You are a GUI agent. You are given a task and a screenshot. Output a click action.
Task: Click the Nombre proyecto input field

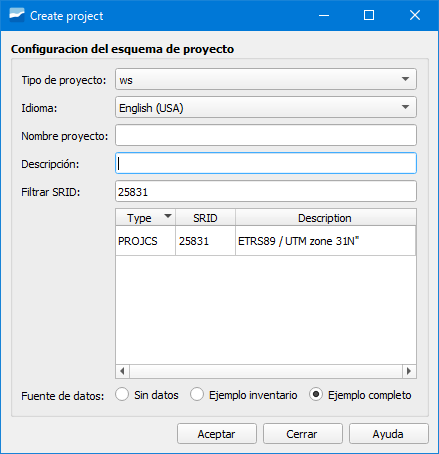266,135
